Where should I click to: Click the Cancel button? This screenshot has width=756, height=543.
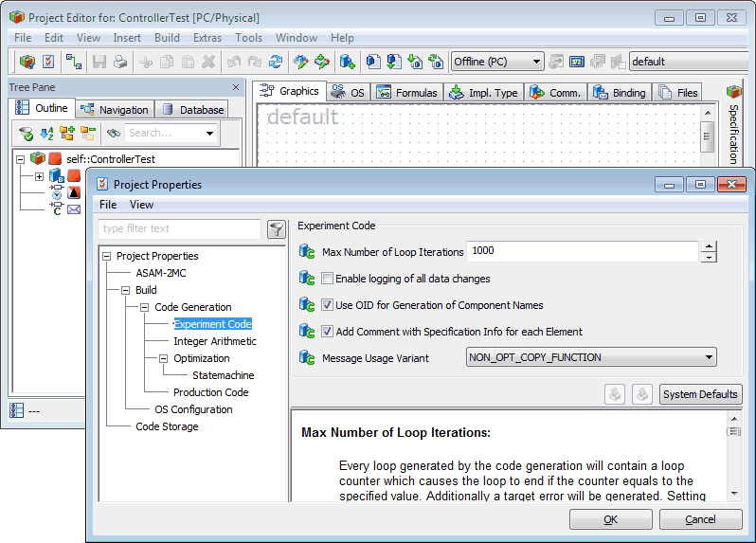tap(700, 519)
